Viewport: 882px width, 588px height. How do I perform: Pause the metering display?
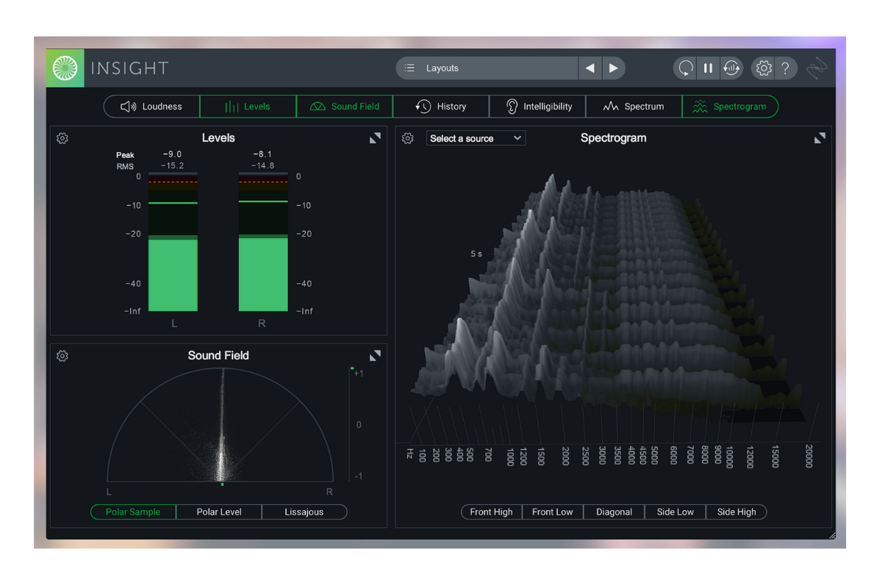pyautogui.click(x=708, y=68)
